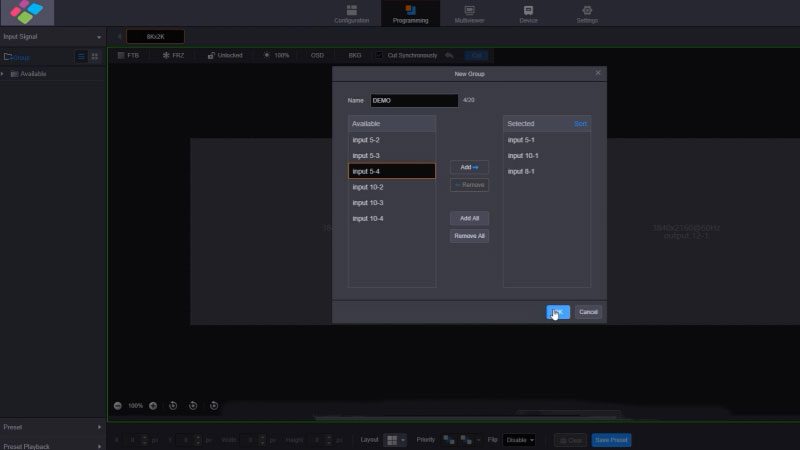The width and height of the screenshot is (800, 450).
Task: Open the Layout dropdown
Action: pyautogui.click(x=395, y=440)
